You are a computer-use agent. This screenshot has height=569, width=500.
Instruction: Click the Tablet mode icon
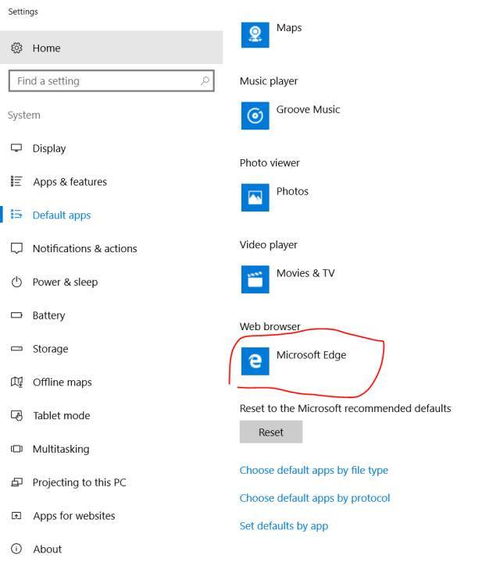16,415
